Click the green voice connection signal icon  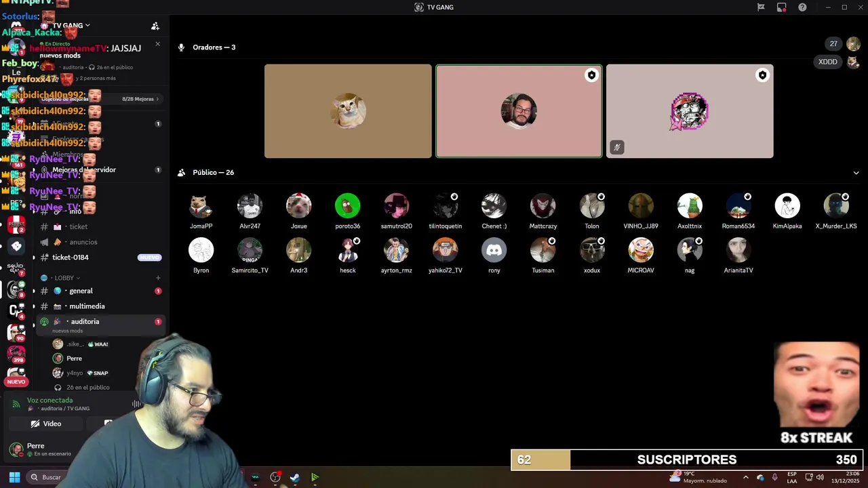click(16, 404)
